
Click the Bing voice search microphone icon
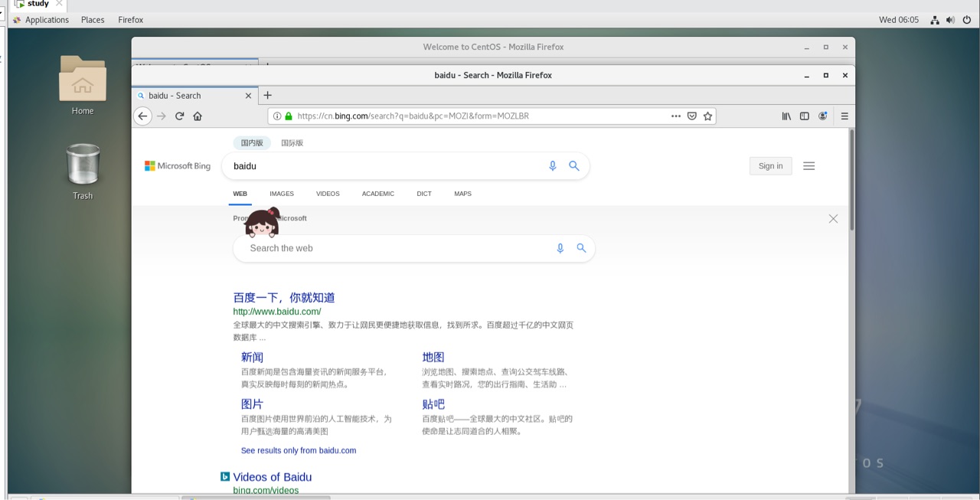tap(553, 165)
